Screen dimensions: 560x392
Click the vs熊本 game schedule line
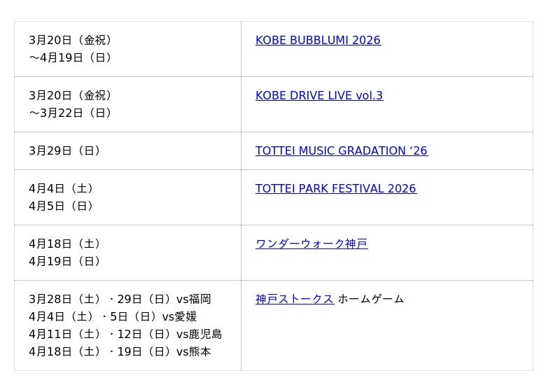(120, 352)
